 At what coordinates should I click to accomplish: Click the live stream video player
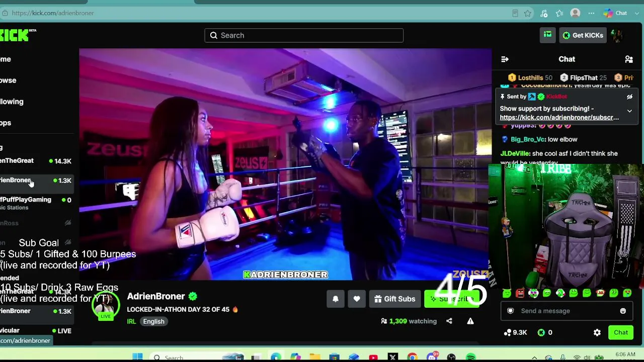[285, 164]
